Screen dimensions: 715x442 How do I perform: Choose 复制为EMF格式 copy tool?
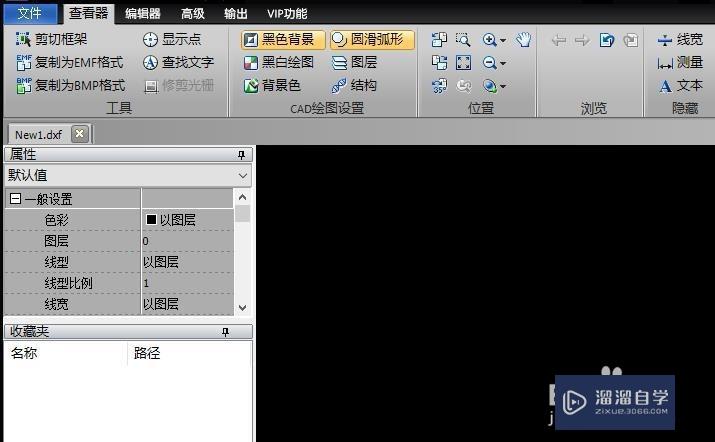(x=69, y=62)
